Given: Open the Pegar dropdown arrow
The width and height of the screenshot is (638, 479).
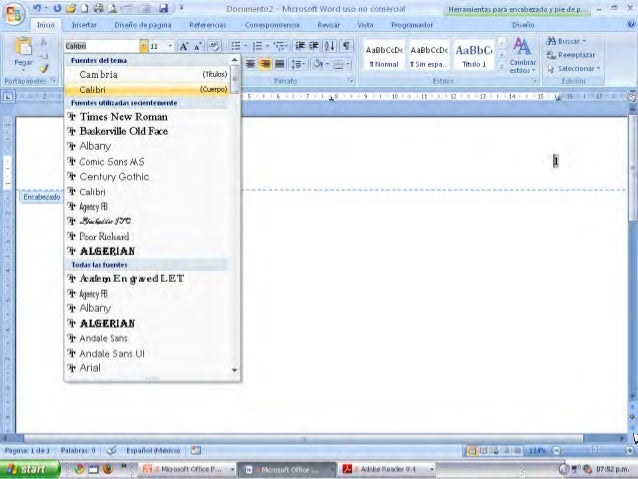Looking at the screenshot, I should tap(23, 70).
